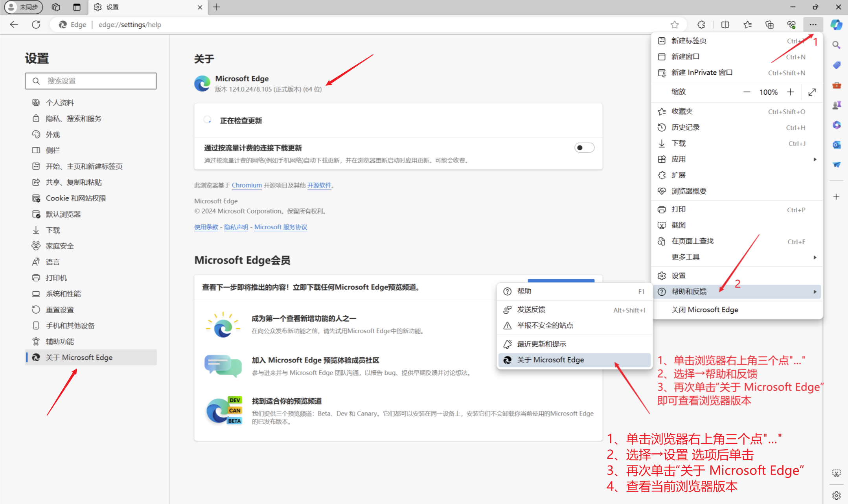Screen dimensions: 848x504
Task: Select Help in the submenu
Action: [x=574, y=291]
